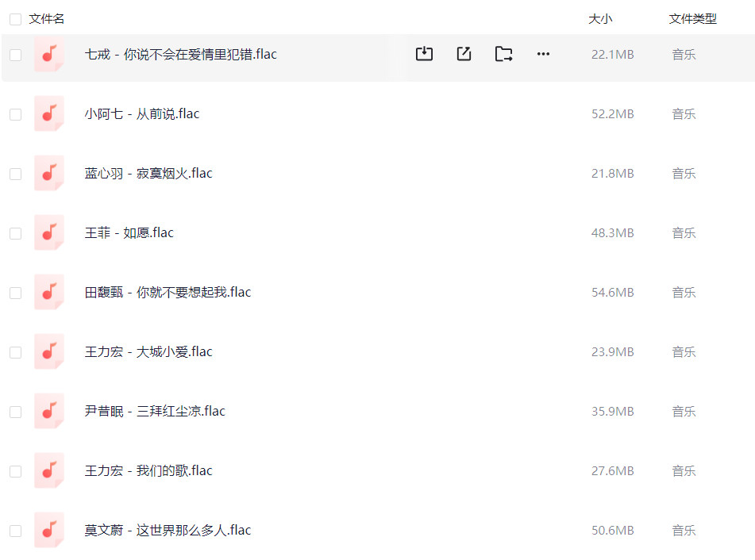The image size is (755, 560).
Task: Click 音乐 type label in 七戒 row
Action: tap(684, 55)
